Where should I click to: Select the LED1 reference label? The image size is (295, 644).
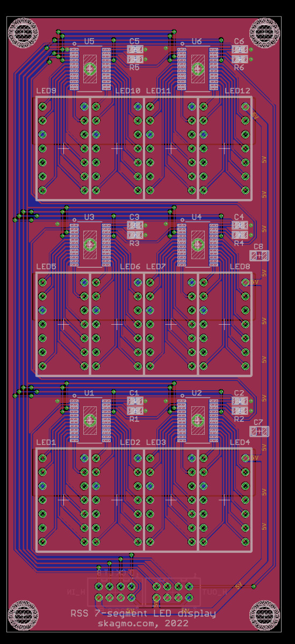click(x=46, y=442)
